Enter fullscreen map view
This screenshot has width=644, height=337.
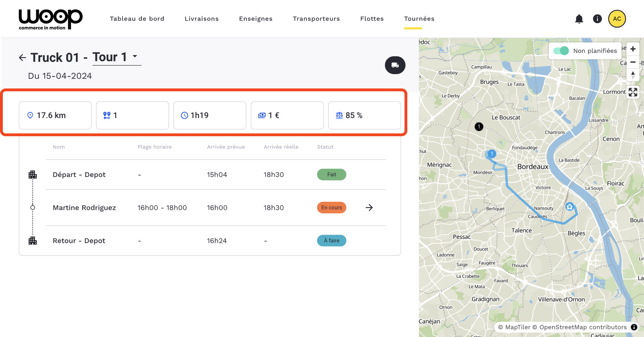point(633,92)
